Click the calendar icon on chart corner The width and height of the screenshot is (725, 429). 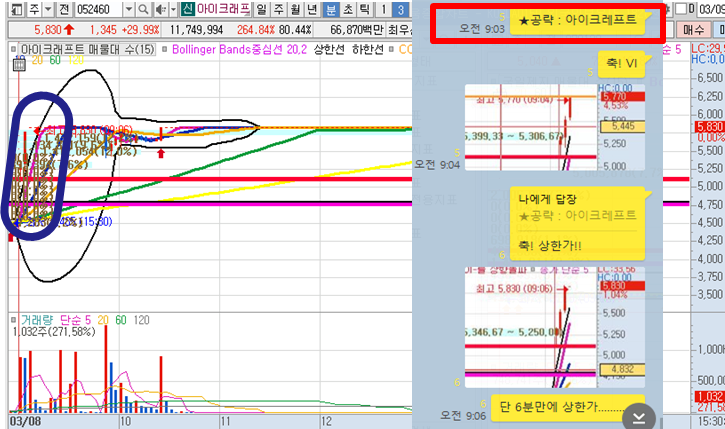[x=19, y=65]
